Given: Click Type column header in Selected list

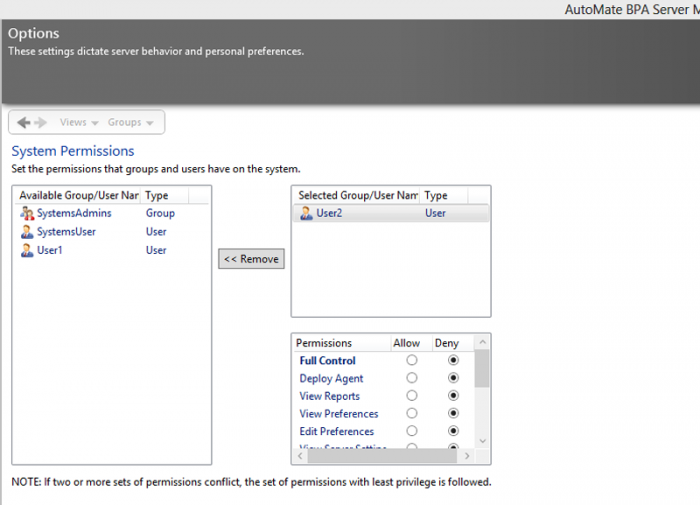Looking at the screenshot, I should pos(436,196).
